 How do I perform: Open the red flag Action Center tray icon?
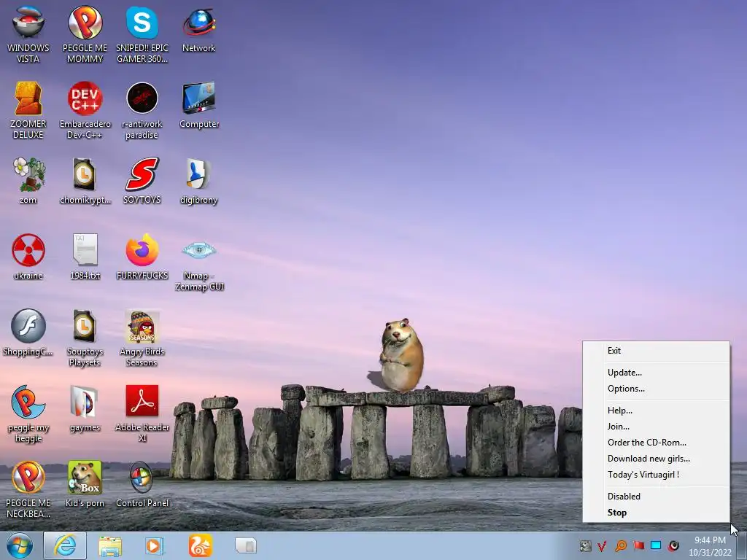pyautogui.click(x=638, y=545)
